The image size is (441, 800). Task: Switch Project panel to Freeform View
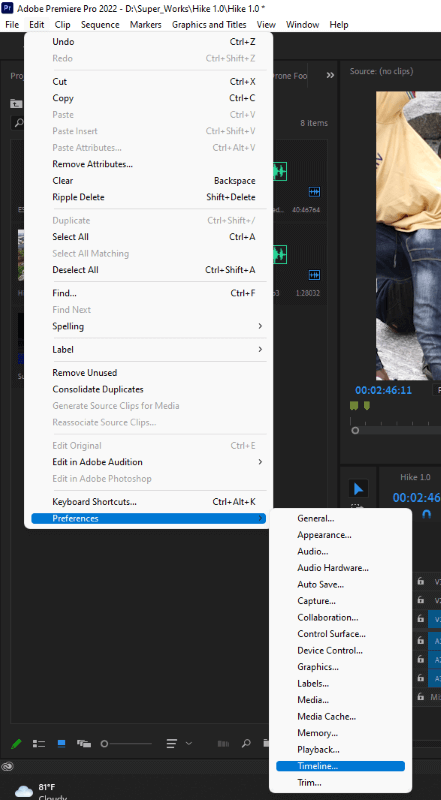(x=84, y=743)
